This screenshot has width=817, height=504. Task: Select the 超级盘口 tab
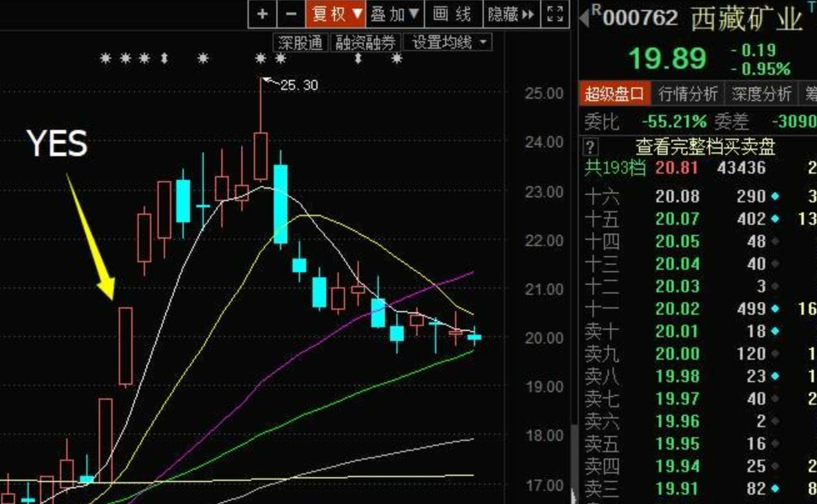coord(614,94)
